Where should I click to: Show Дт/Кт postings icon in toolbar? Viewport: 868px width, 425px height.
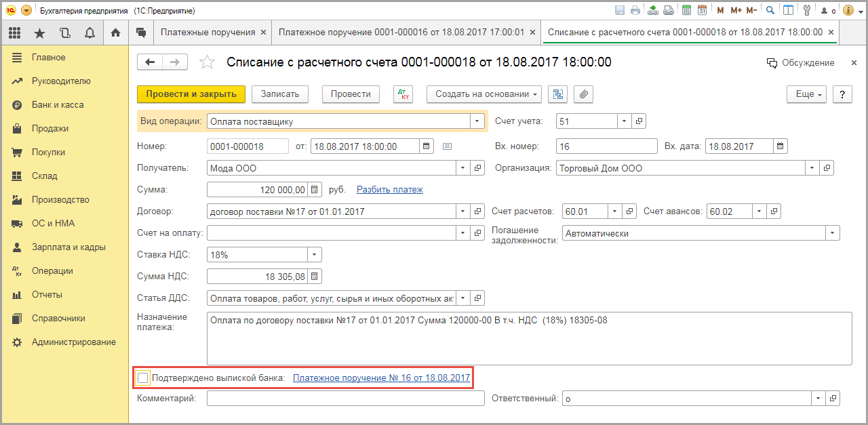tap(403, 94)
